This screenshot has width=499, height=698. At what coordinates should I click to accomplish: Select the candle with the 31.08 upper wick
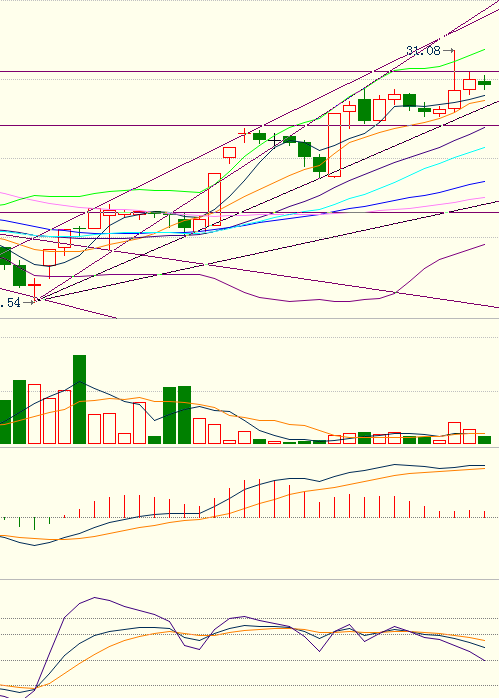[454, 81]
